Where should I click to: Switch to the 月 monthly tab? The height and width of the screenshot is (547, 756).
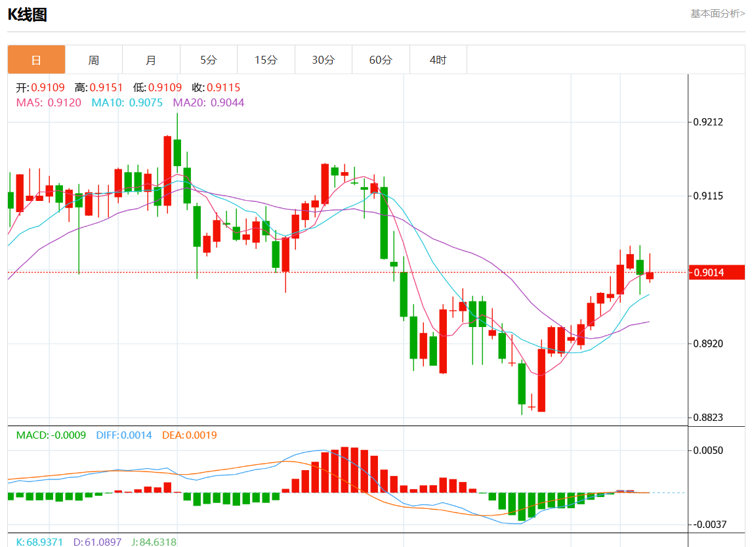151,60
